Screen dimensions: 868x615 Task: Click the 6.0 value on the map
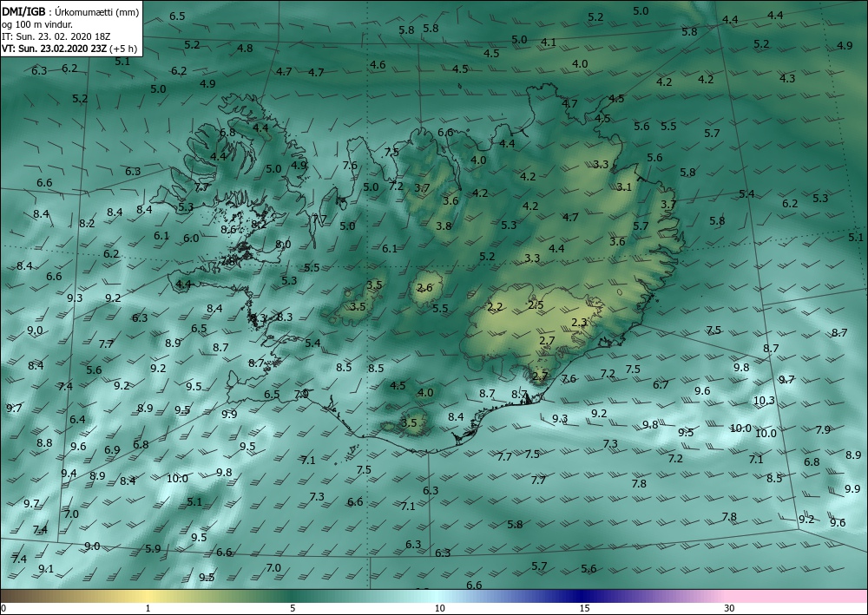point(191,239)
